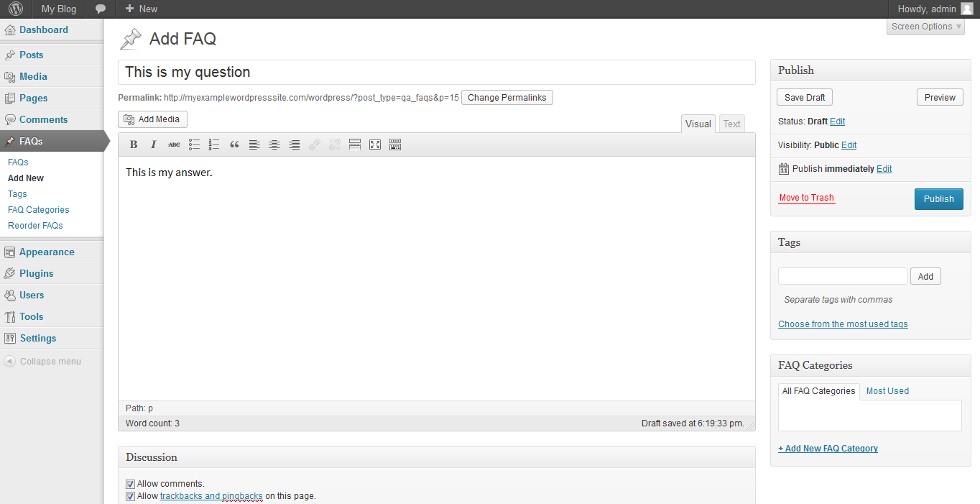Align text center
This screenshot has width=980, height=504.
[274, 145]
